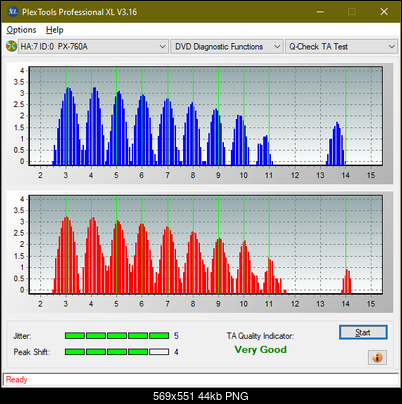Open the orange info icon button

point(377,357)
